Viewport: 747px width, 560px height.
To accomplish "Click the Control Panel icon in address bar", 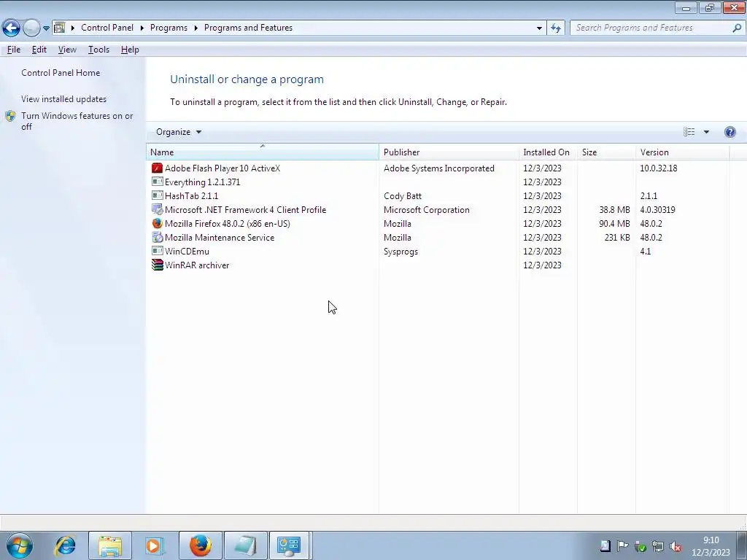I will [x=60, y=28].
